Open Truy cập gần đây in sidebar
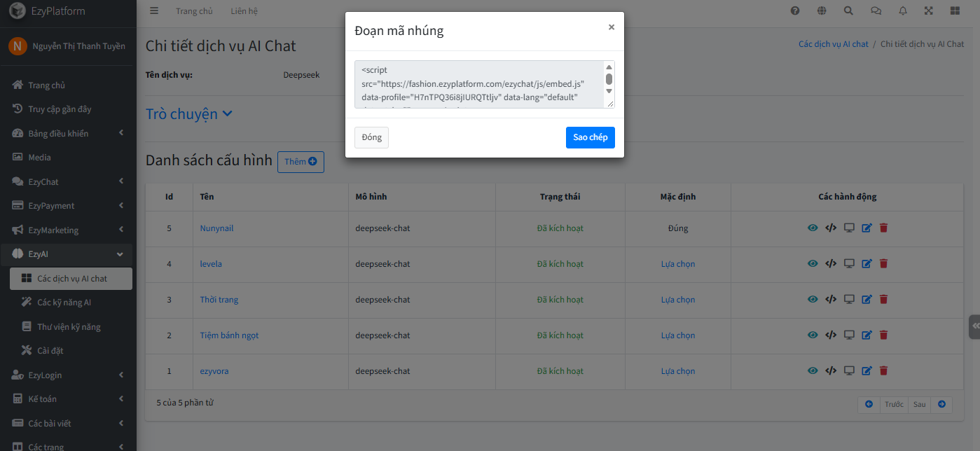Viewport: 980px width, 451px height. tap(68, 109)
